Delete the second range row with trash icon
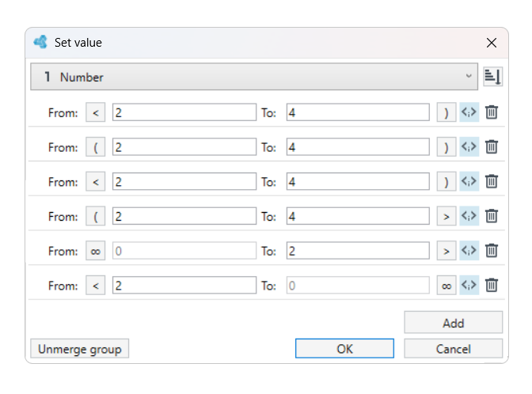 pyautogui.click(x=492, y=147)
